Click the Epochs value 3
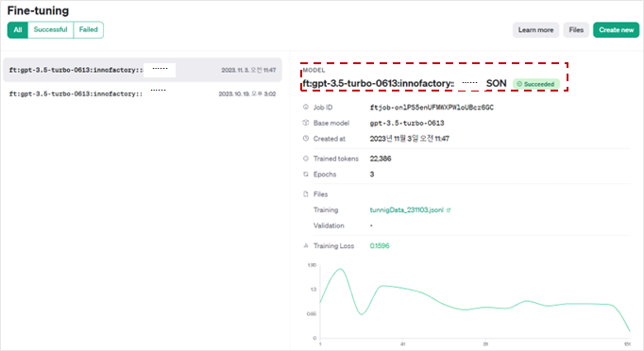Screen dimensions: 644x351 point(372,174)
